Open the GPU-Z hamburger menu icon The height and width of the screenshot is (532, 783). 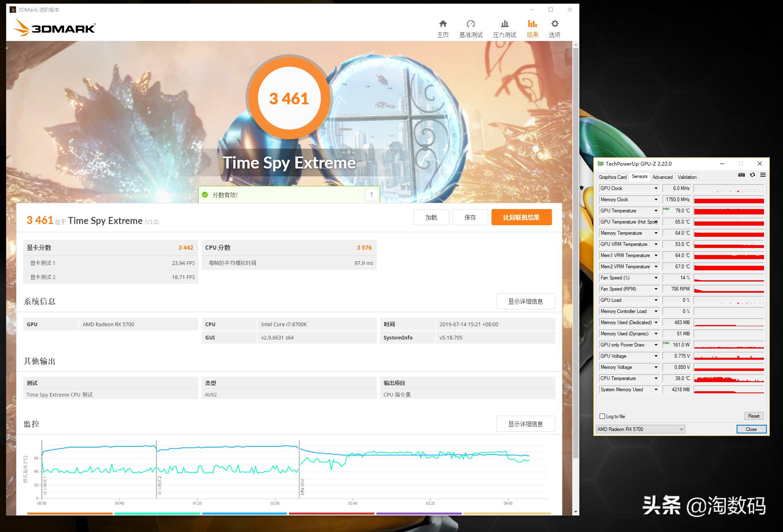(x=763, y=175)
